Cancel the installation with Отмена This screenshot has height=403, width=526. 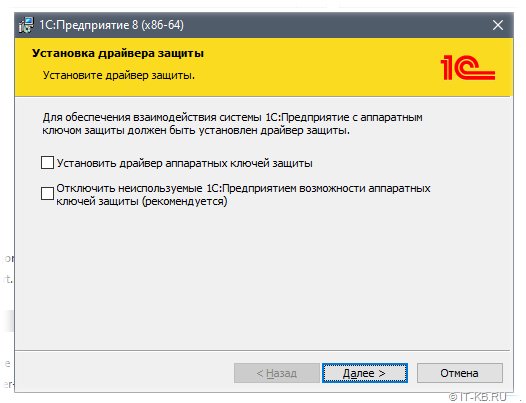[x=460, y=373]
